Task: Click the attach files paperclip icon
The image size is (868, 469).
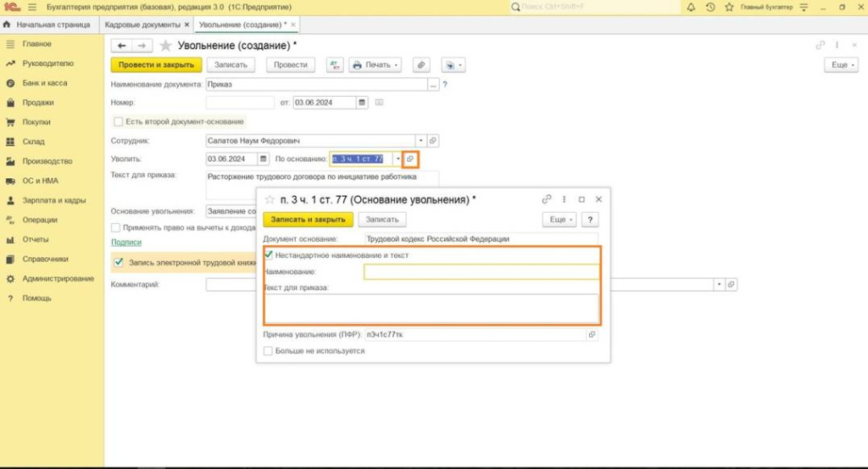Action: pos(420,64)
